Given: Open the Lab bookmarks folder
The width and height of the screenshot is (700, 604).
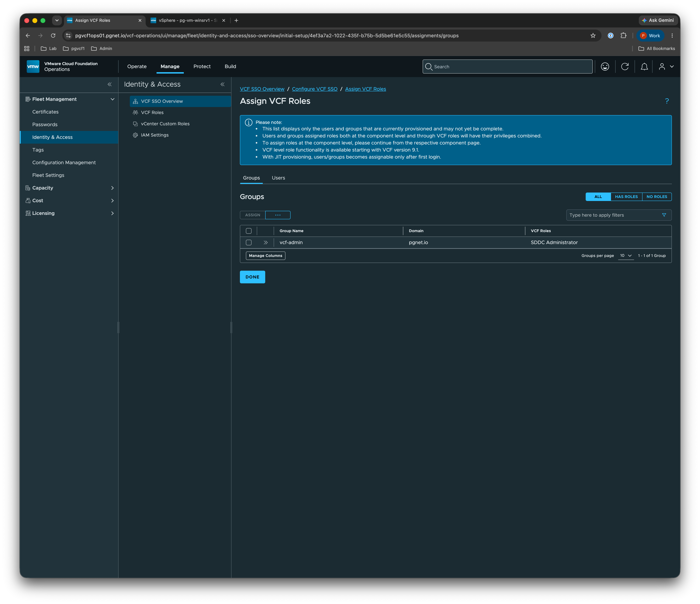Looking at the screenshot, I should pos(49,49).
